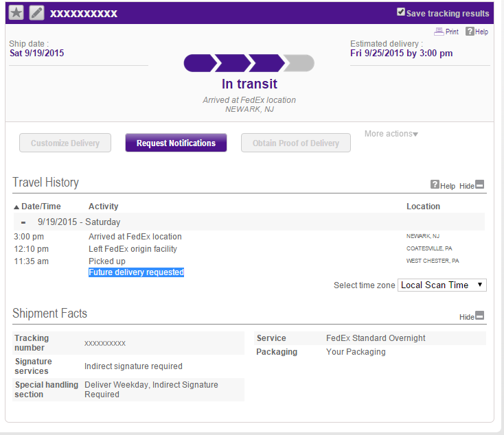Image resolution: width=504 pixels, height=435 pixels.
Task: Hide the Shipment Facts section
Action: click(x=472, y=316)
